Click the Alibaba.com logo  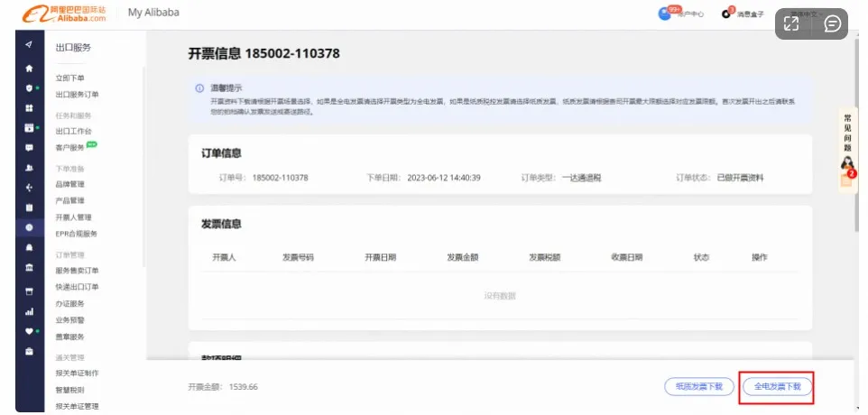[x=64, y=14]
